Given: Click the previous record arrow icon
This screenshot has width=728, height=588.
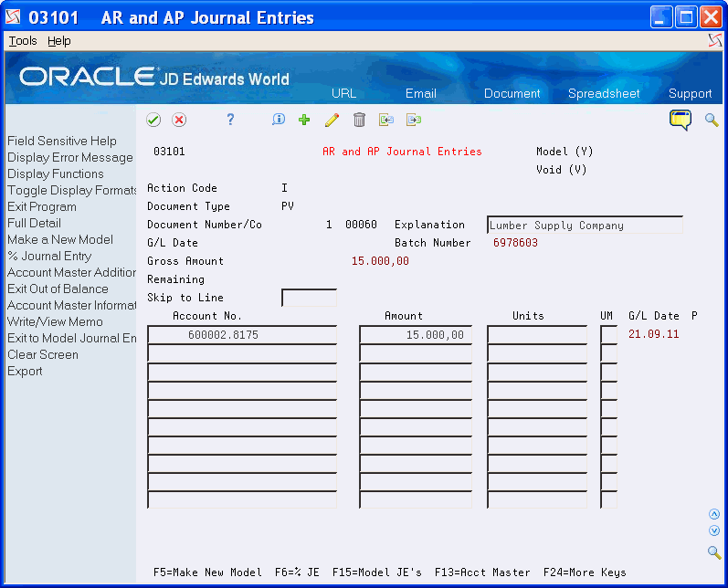Looking at the screenshot, I should coord(386,120).
